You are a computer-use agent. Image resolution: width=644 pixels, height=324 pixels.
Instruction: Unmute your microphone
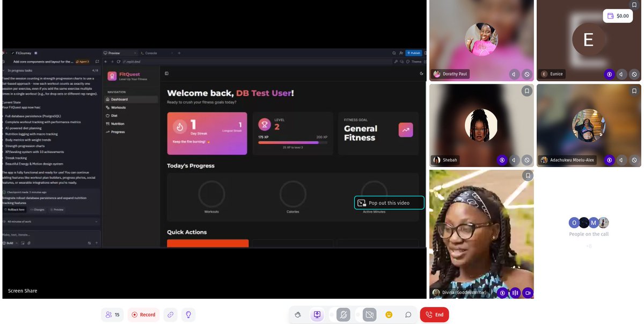[x=343, y=314]
